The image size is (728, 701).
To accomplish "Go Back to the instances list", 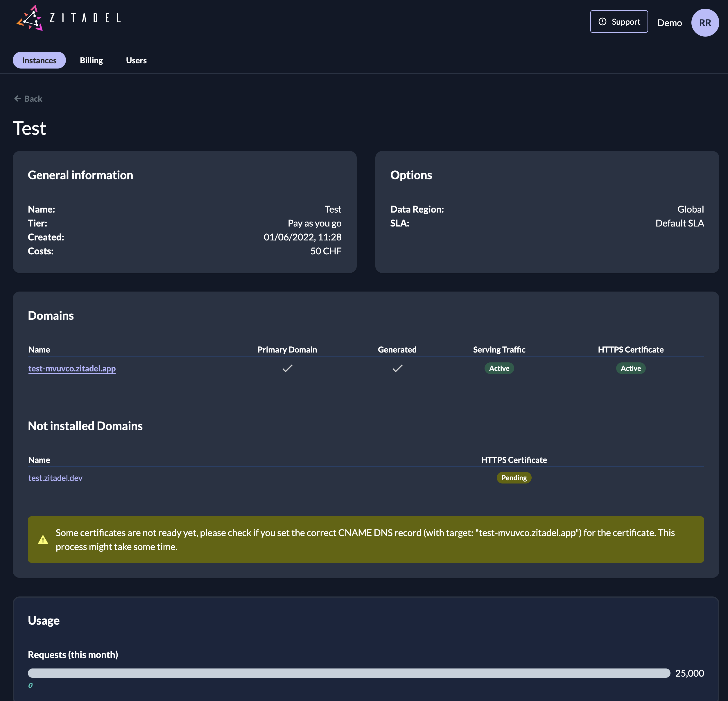I will (28, 98).
